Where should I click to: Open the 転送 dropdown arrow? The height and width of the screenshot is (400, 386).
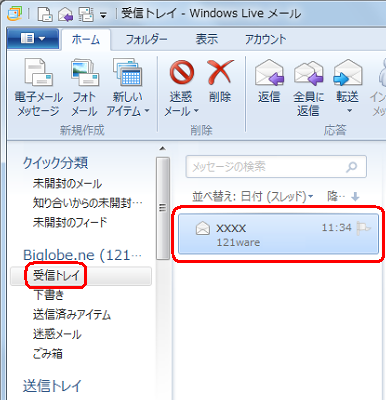coord(349,110)
